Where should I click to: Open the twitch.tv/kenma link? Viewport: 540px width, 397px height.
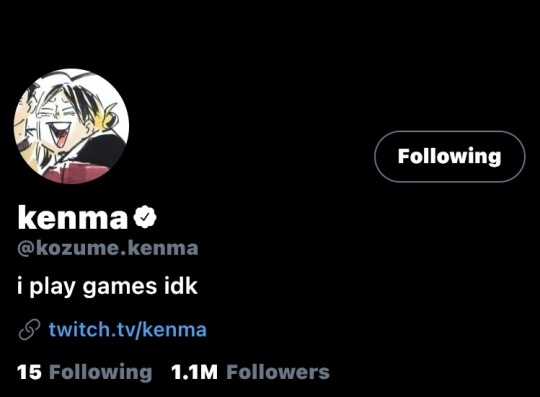(127, 330)
